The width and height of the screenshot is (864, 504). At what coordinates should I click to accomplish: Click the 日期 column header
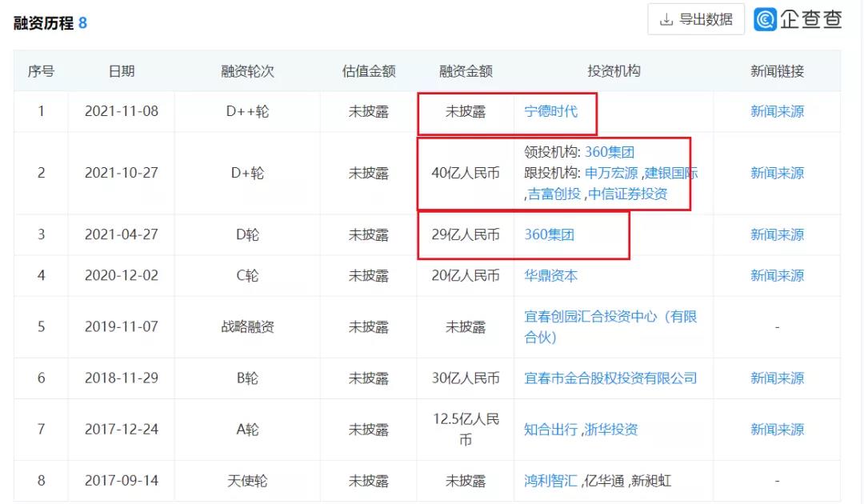point(122,71)
